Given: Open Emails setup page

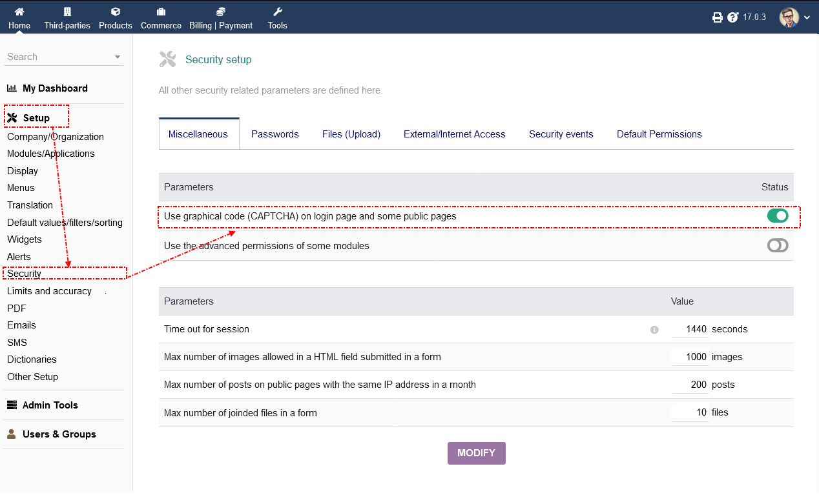Looking at the screenshot, I should [x=21, y=325].
